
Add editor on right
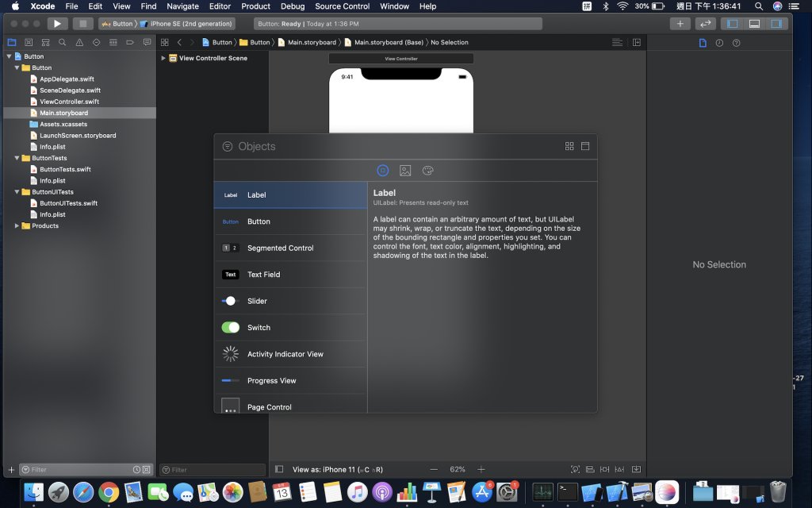click(x=637, y=43)
